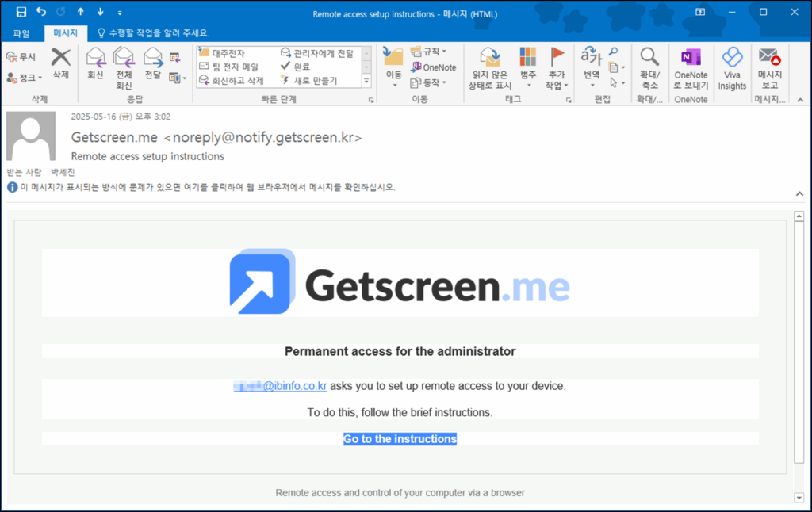This screenshot has width=812, height=512.
Task: Open the more respond actions dropdown
Action: tap(177, 78)
